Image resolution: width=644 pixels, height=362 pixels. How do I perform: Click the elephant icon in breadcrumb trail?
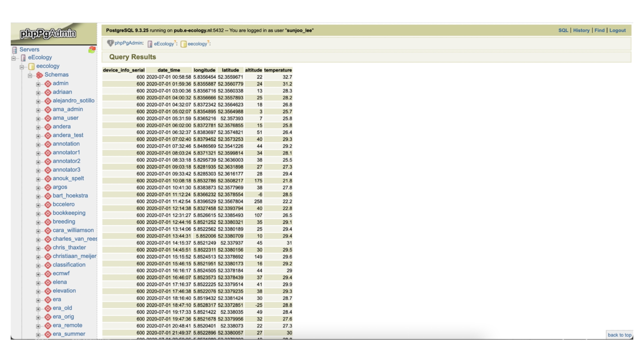pyautogui.click(x=110, y=43)
